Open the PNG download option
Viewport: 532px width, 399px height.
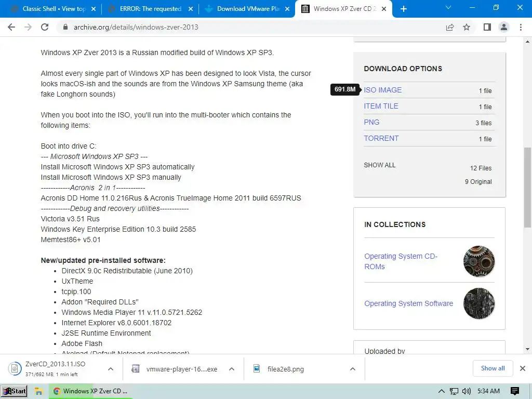[371, 122]
